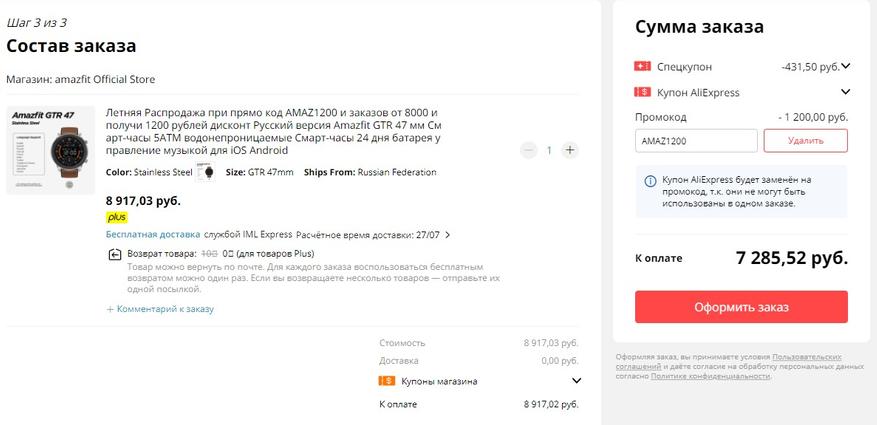The image size is (877, 425).
Task: Open delivery options arrow after 27/07
Action: click(447, 235)
